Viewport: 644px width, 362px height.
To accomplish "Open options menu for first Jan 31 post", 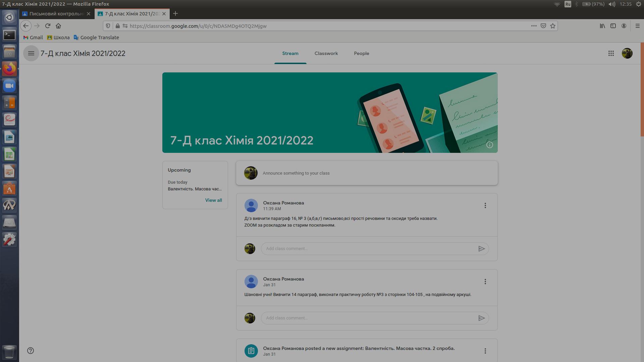I will [x=485, y=282].
